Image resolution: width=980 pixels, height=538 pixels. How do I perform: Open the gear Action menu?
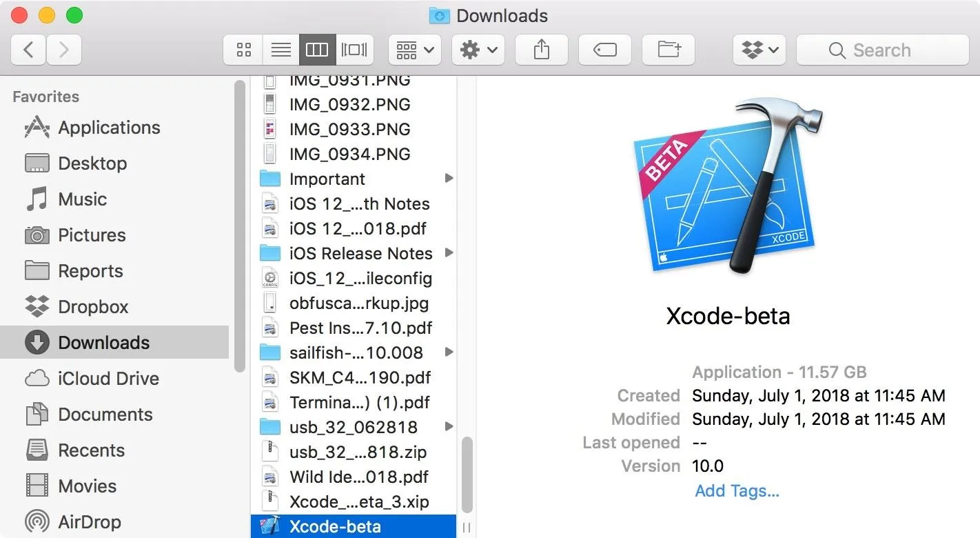478,50
